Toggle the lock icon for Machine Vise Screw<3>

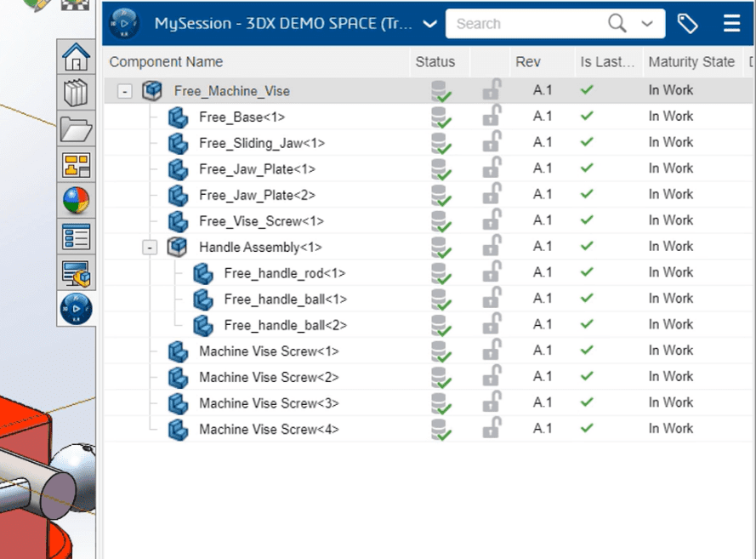pos(492,402)
